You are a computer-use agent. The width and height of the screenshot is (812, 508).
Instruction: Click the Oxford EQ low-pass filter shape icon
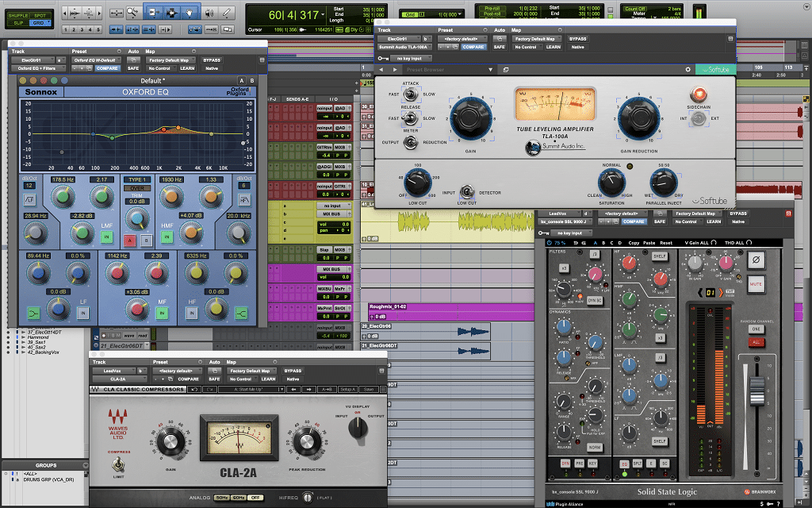click(x=244, y=199)
